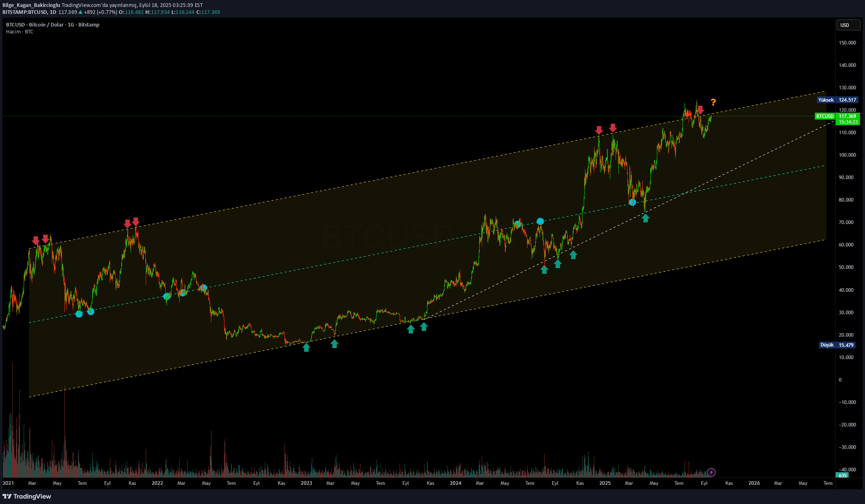Click the 2026 label on time axis
The height and width of the screenshot is (504, 865).
point(754,483)
